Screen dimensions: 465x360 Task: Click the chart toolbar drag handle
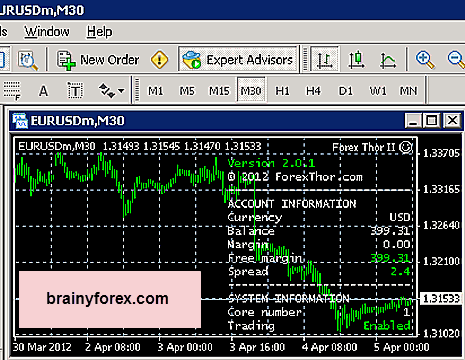coord(304,59)
